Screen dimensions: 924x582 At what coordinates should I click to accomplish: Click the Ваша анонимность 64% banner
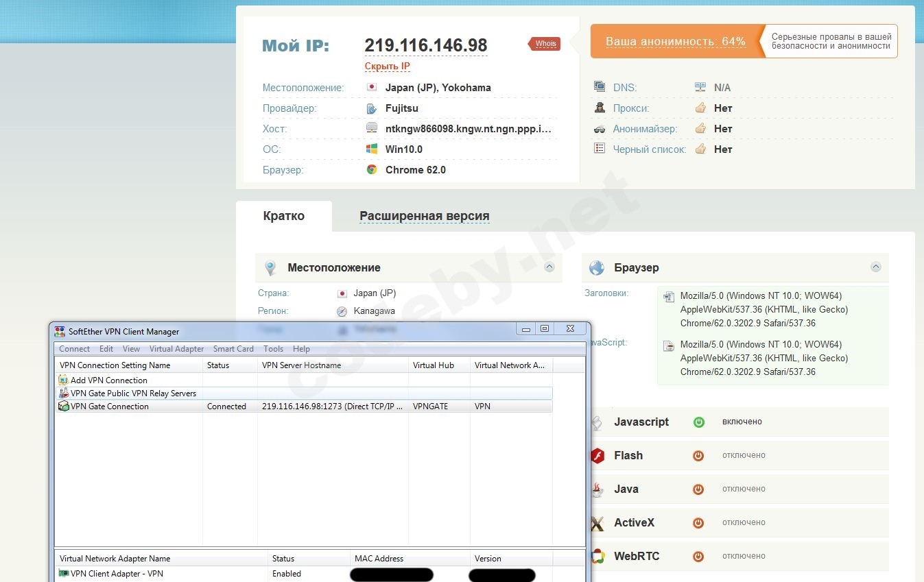675,42
